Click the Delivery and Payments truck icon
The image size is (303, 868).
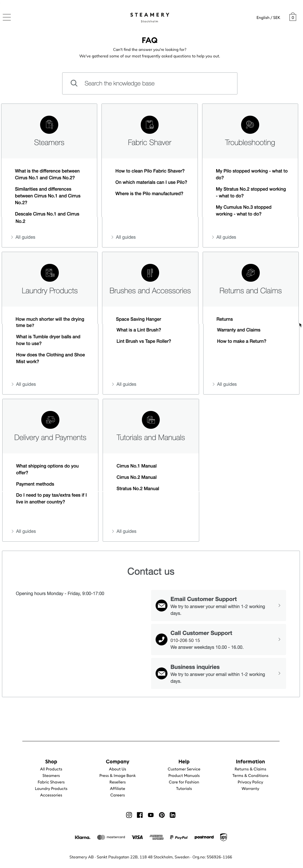(50, 420)
